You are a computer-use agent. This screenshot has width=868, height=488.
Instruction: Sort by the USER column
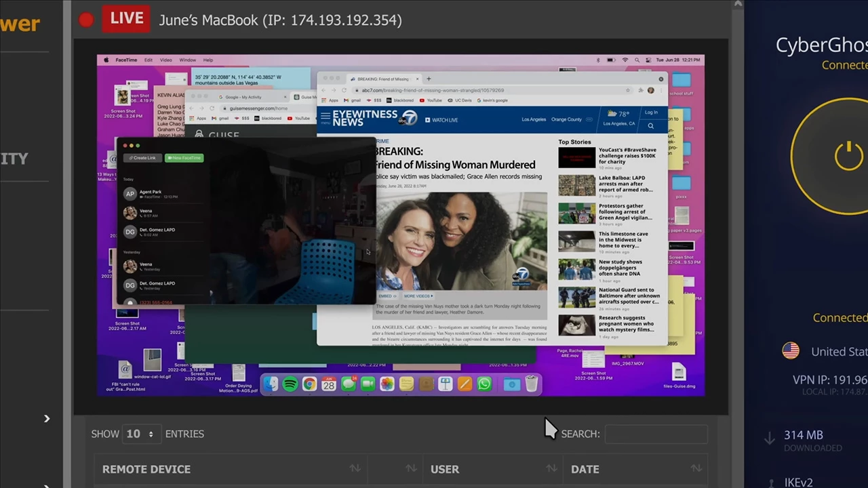click(x=493, y=469)
